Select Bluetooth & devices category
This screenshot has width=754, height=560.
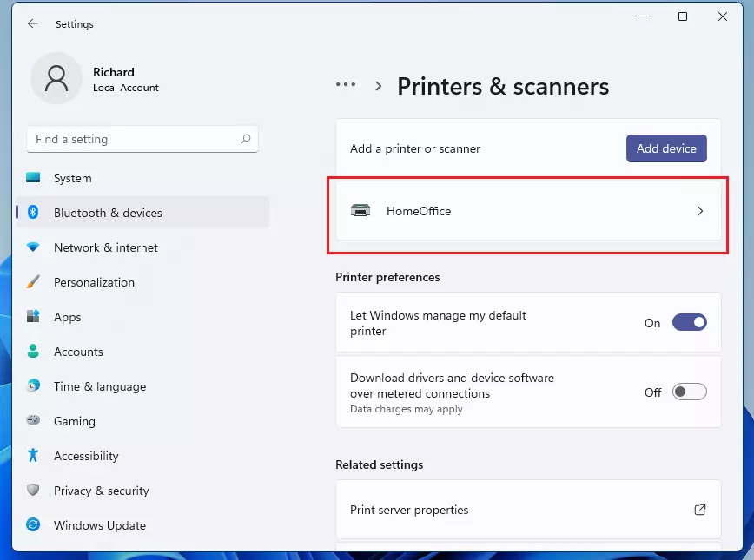click(142, 213)
